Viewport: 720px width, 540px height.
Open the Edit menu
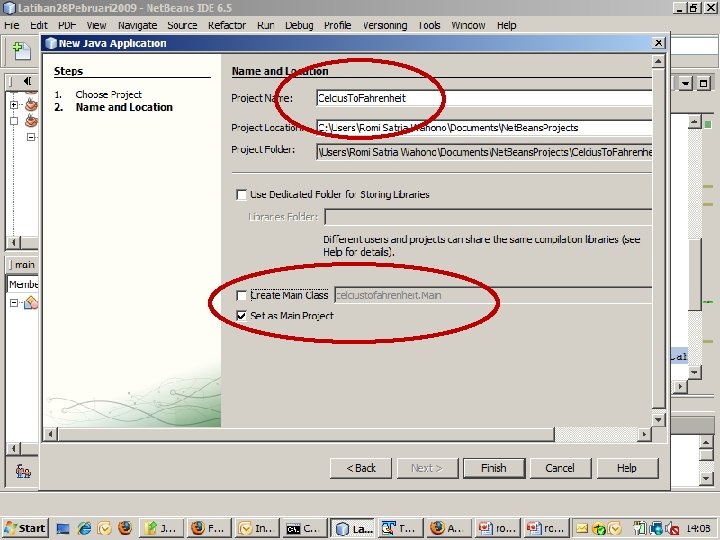pyautogui.click(x=39, y=25)
